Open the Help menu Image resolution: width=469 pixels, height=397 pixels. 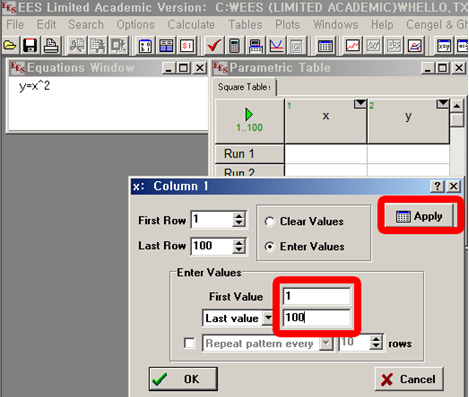382,25
